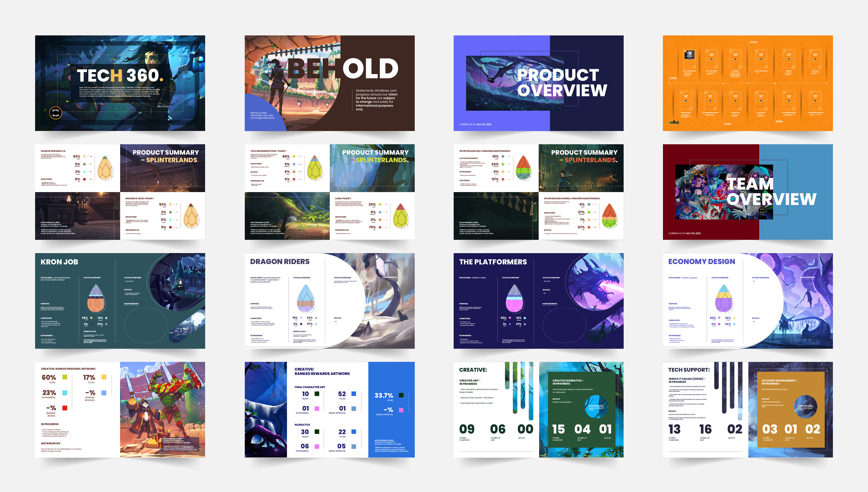868x492 pixels.
Task: Click the blue swatch next to 52 To Do
Action: pyautogui.click(x=354, y=394)
